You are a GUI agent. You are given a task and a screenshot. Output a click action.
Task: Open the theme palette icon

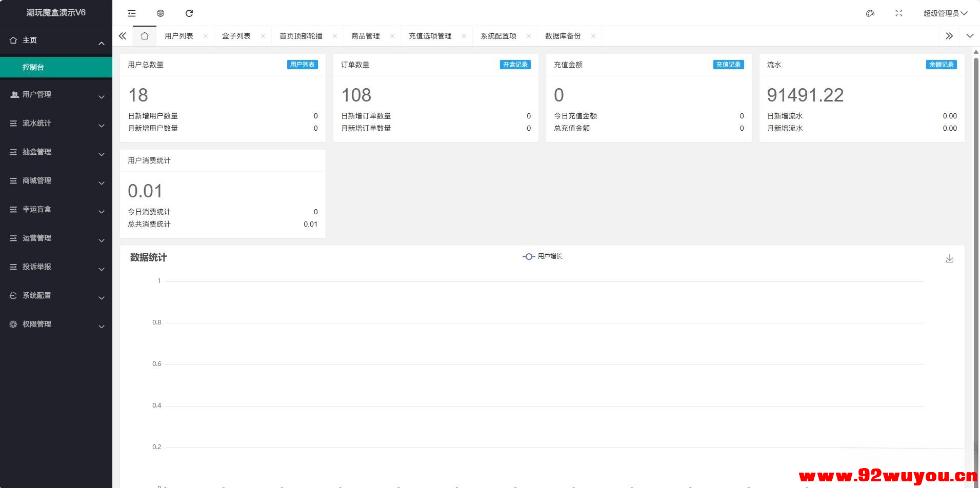870,13
